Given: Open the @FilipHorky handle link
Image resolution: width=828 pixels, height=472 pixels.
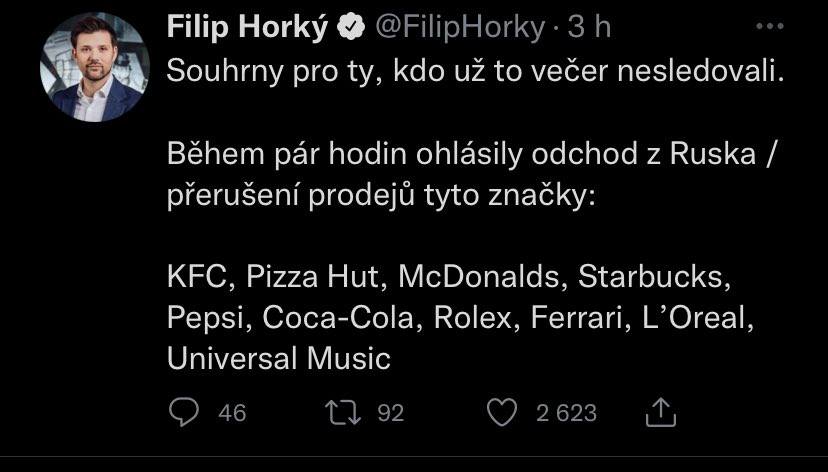Looking at the screenshot, I should [459, 29].
